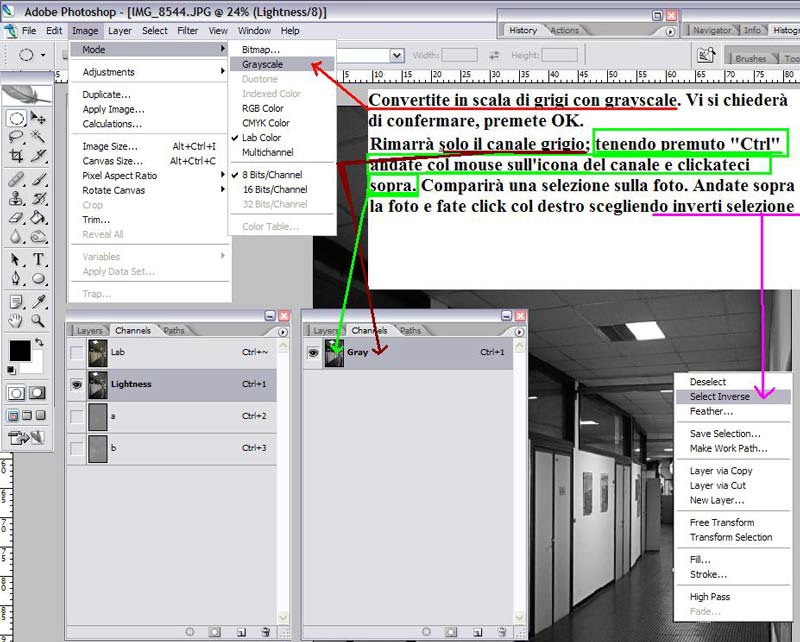Select the Brush tool
800x642 pixels.
(x=38, y=179)
